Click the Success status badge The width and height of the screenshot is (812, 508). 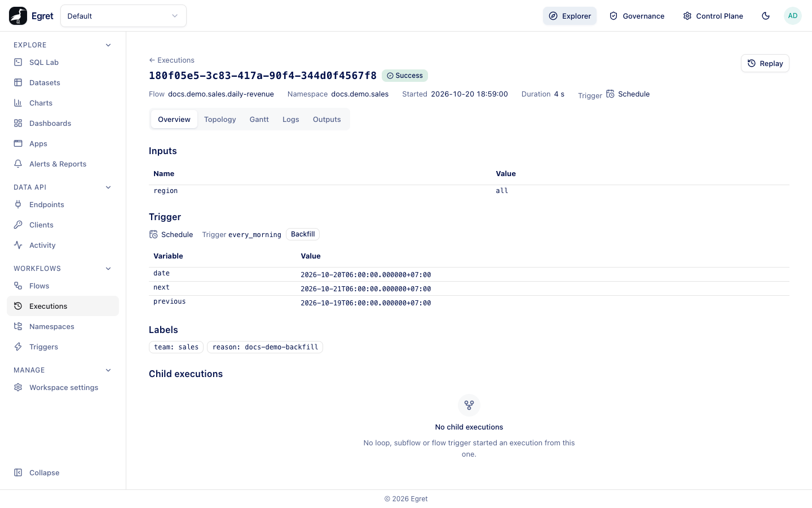point(405,76)
